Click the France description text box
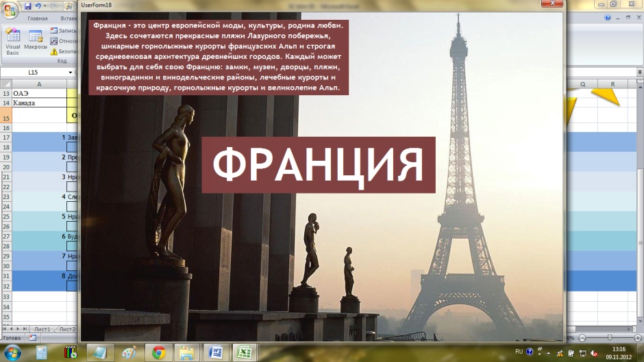The height and width of the screenshot is (362, 644). pos(219,57)
